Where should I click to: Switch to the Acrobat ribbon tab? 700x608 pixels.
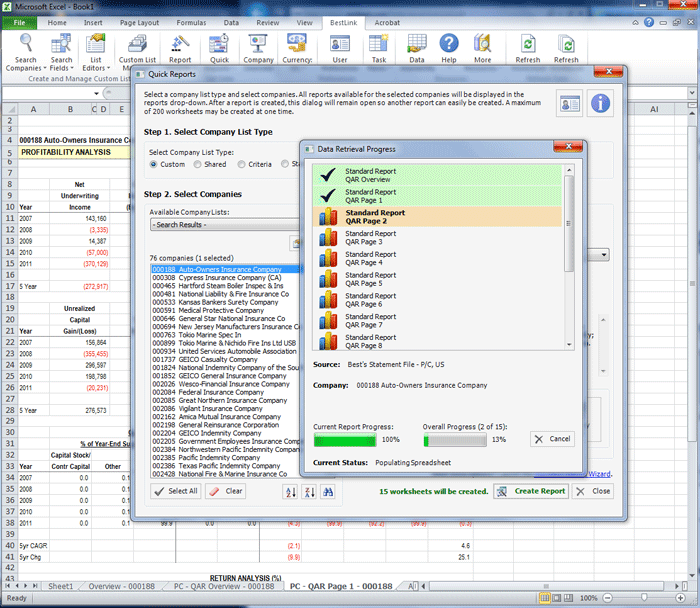click(387, 23)
